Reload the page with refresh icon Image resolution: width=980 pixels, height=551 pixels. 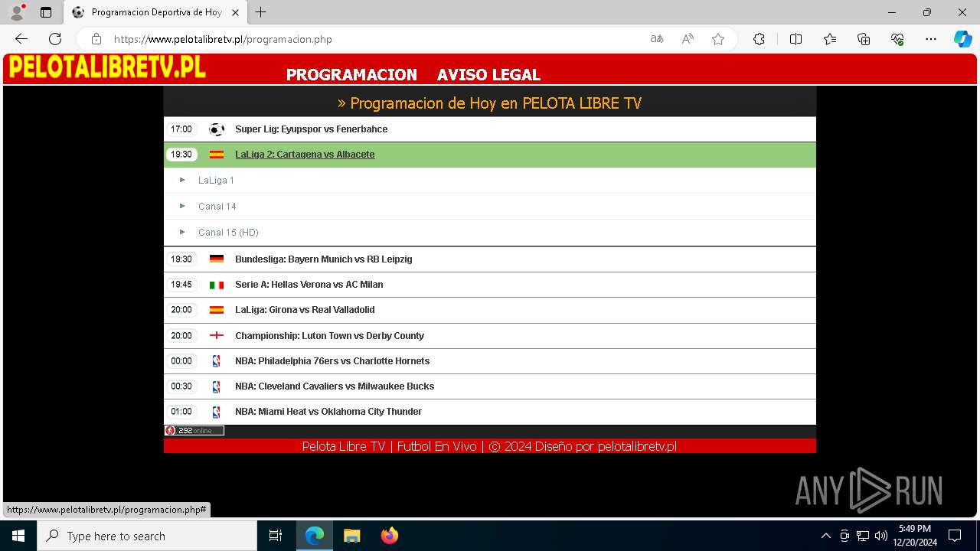point(55,39)
